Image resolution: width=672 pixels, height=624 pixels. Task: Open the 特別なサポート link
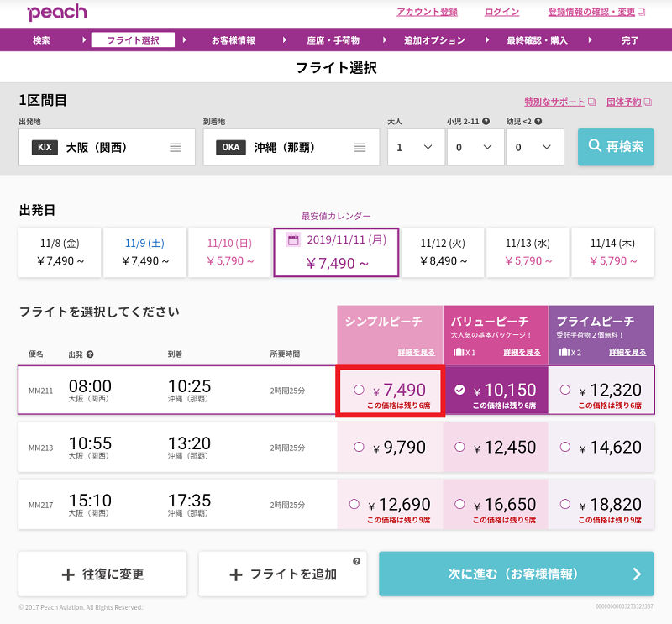coord(554,102)
